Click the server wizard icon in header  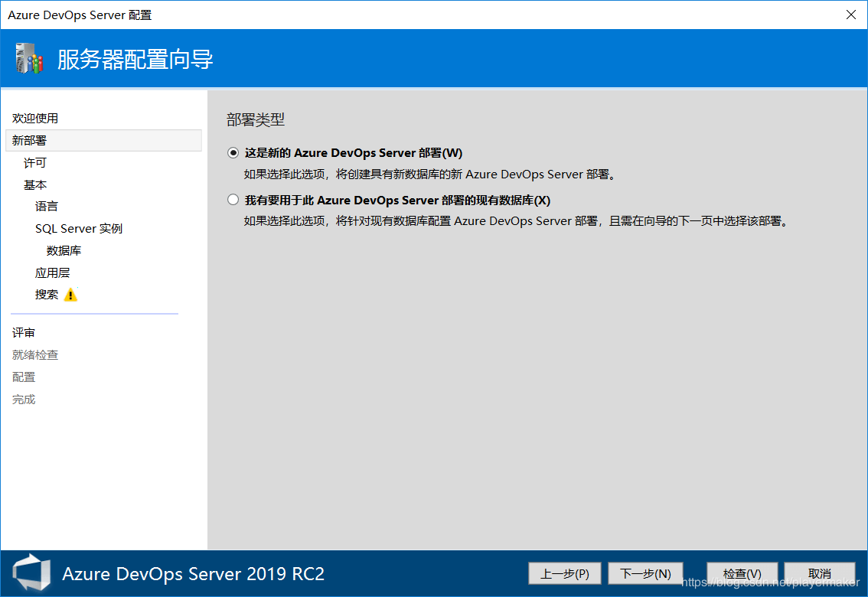coord(29,58)
